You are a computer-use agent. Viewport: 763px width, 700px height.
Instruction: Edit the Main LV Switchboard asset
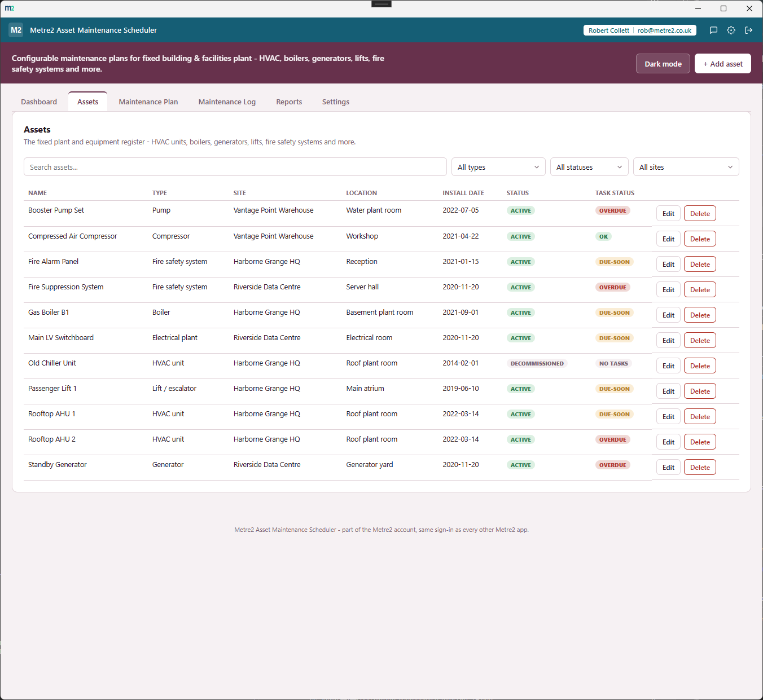668,341
